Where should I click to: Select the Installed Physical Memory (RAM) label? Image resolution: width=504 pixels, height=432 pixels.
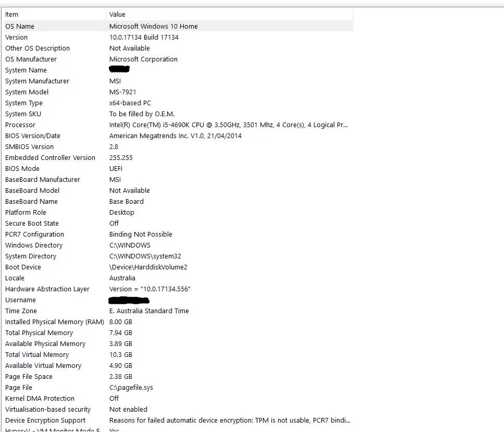(55, 322)
